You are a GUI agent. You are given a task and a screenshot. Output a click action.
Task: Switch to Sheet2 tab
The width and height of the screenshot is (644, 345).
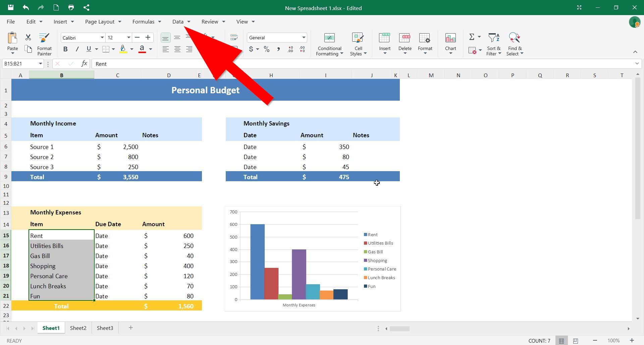tap(78, 328)
